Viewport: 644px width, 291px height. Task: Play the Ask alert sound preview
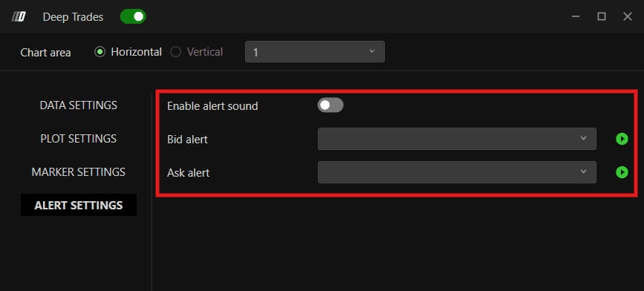622,172
